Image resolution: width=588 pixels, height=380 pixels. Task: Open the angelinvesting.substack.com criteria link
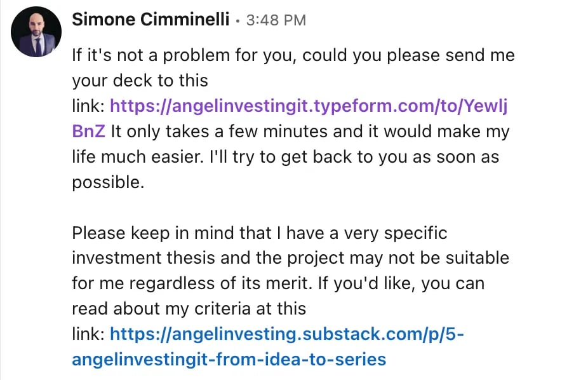pos(288,334)
